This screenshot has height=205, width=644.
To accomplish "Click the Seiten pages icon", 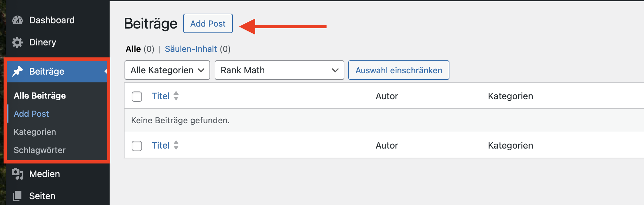I will click(17, 196).
